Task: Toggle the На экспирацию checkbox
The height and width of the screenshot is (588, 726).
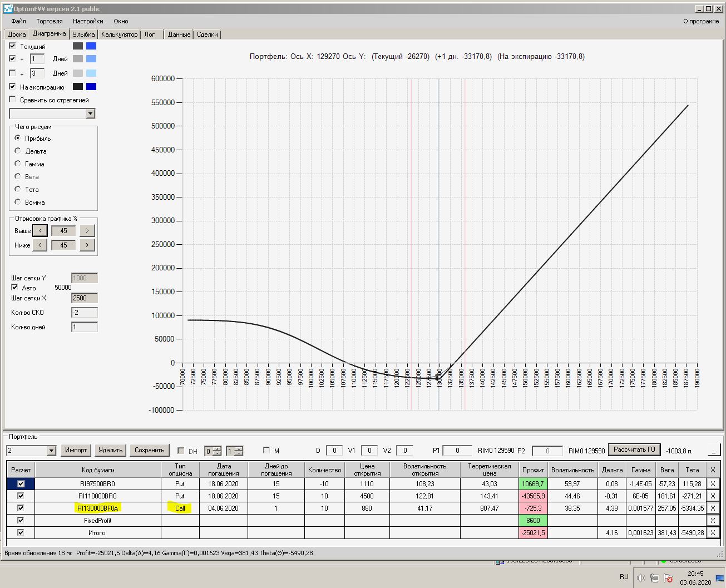Action: tap(13, 87)
